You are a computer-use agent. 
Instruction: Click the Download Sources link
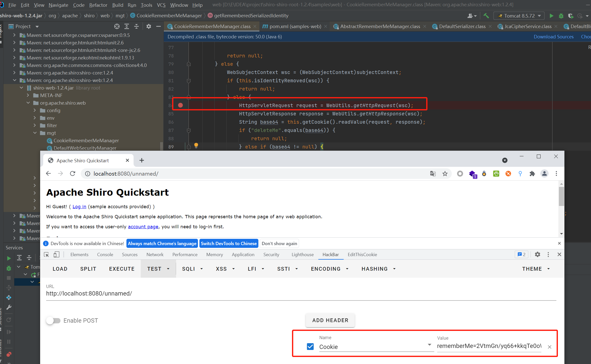(554, 37)
